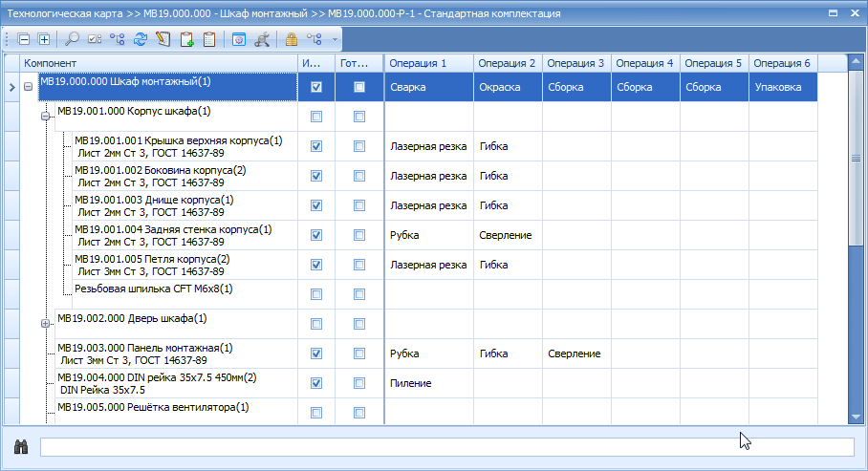Viewport: 868px width, 471px height.
Task: Select the Сверление cell for Панель монтажная
Action: point(576,353)
